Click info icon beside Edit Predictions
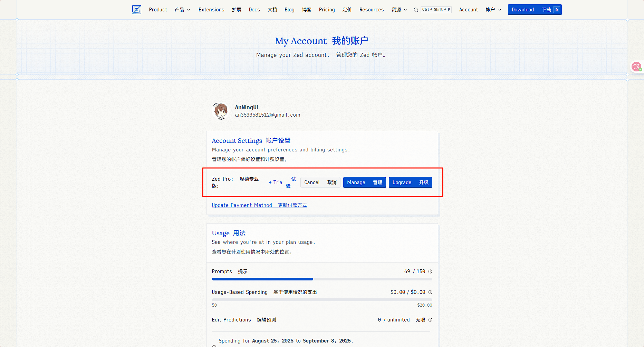 tap(430, 320)
